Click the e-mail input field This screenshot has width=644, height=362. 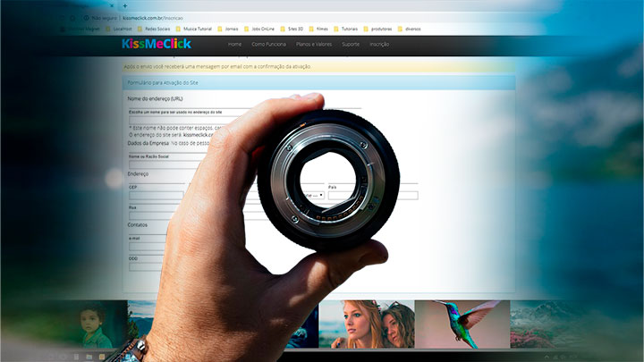coord(148,247)
